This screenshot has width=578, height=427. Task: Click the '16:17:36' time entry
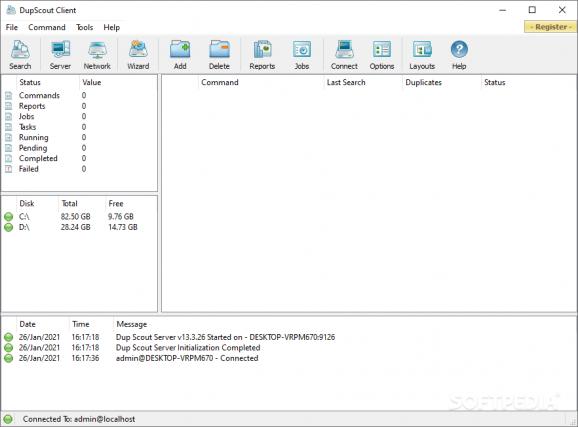(85, 358)
